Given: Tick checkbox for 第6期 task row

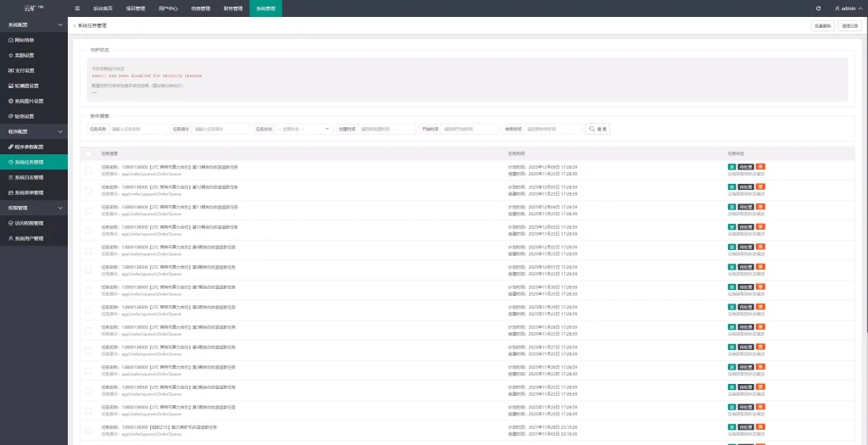Looking at the screenshot, I should pyautogui.click(x=88, y=310).
